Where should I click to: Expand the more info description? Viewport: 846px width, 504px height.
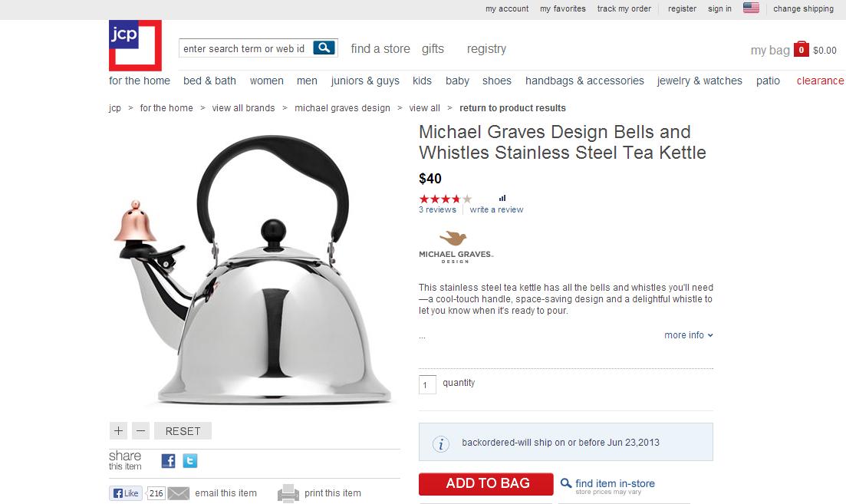pyautogui.click(x=689, y=335)
